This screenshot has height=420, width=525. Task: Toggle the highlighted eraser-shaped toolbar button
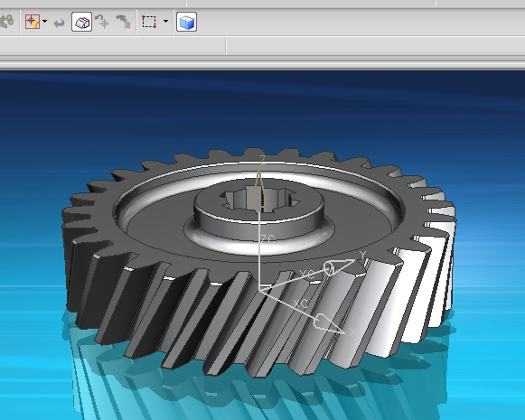tap(81, 22)
